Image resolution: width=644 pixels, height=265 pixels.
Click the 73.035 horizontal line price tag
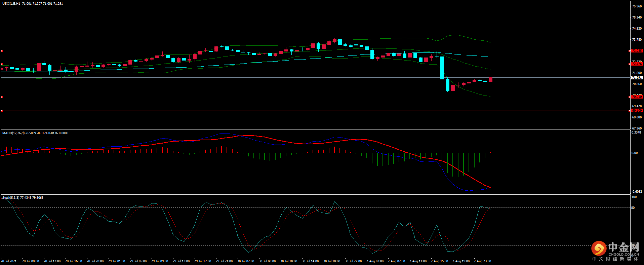[x=637, y=51]
